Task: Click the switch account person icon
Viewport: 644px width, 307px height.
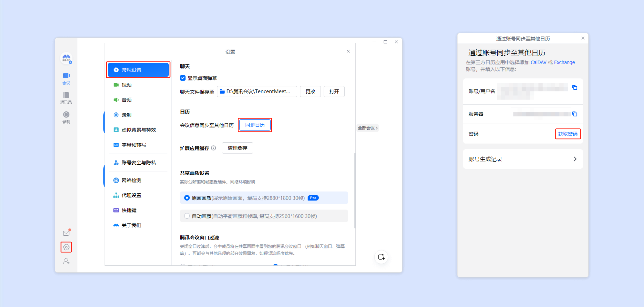Action: click(66, 261)
